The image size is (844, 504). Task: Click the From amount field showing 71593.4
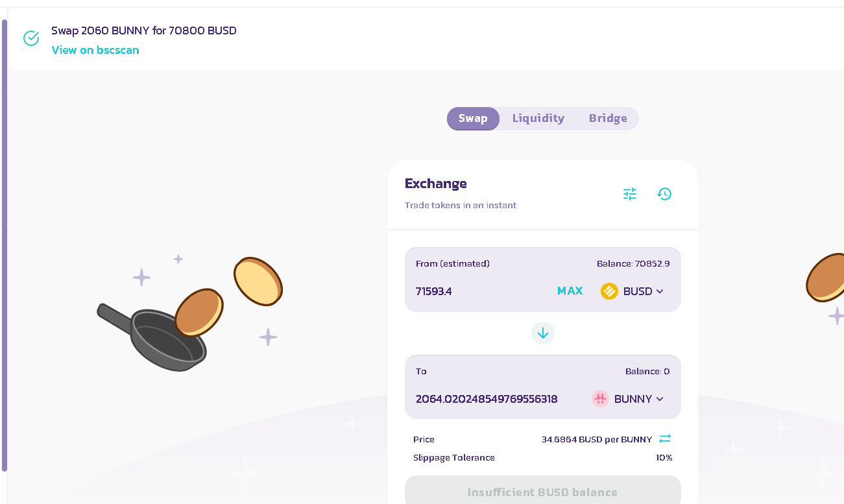pyautogui.click(x=480, y=291)
